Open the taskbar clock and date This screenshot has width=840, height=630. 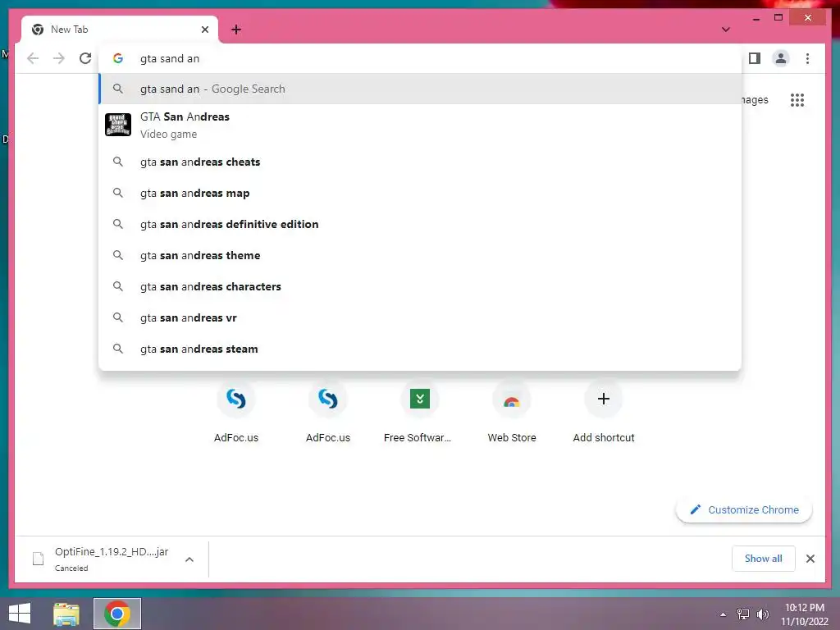click(x=804, y=614)
